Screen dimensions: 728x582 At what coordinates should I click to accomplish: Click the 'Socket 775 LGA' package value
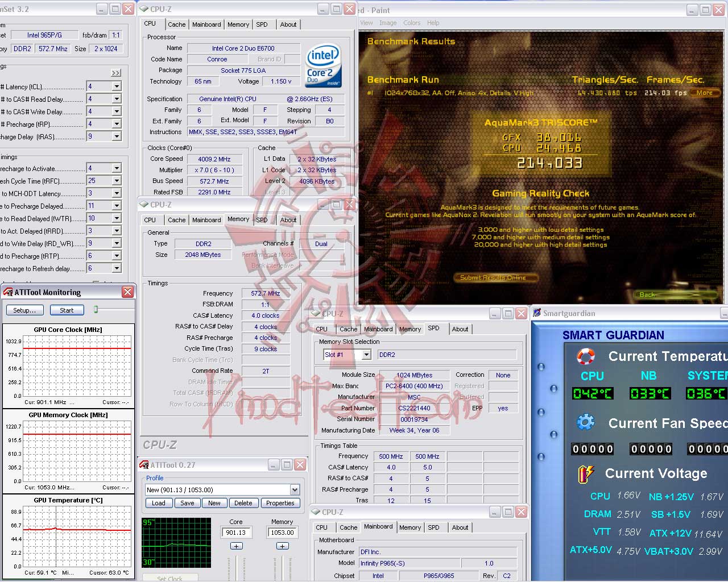coord(243,70)
